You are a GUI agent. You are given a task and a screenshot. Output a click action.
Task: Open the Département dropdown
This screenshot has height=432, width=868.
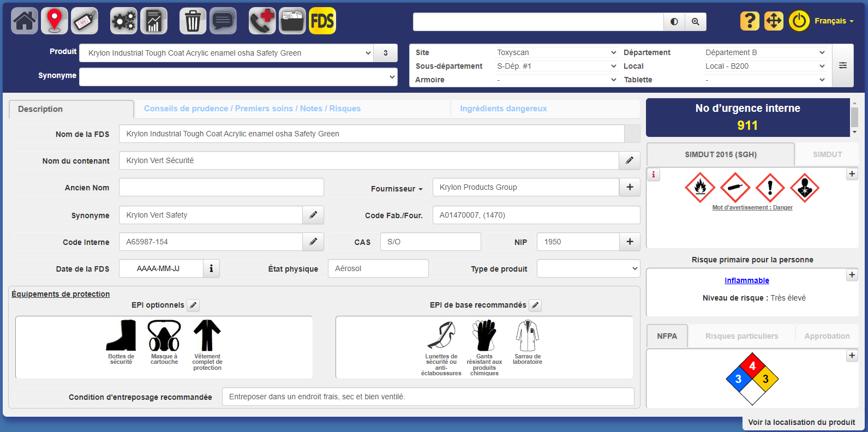click(x=765, y=52)
